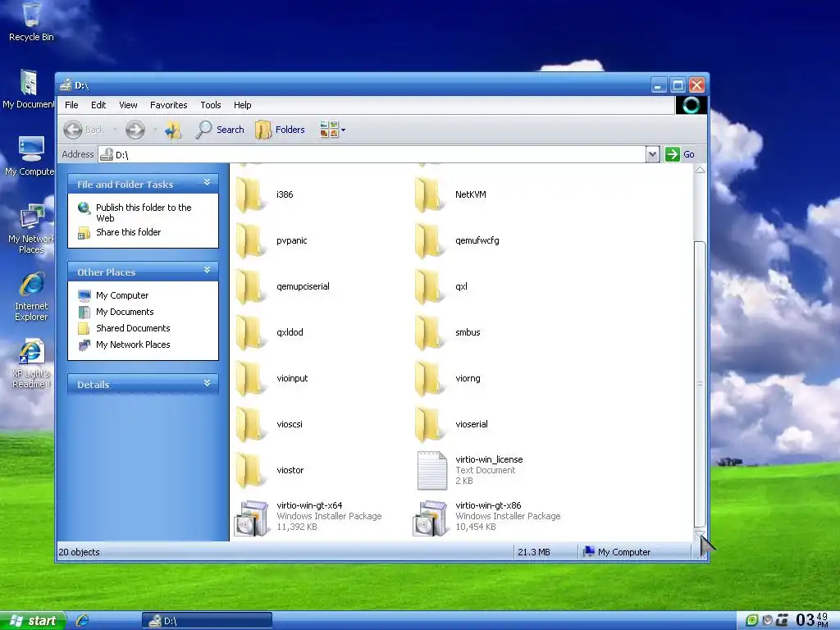Open the Back history dropdown arrow
Screen dimensions: 840x630
[115, 130]
